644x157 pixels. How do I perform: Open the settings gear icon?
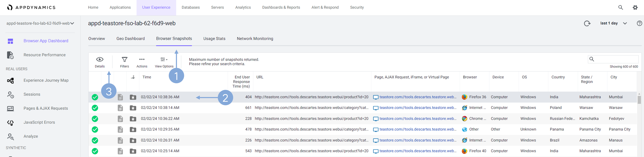coord(635,7)
